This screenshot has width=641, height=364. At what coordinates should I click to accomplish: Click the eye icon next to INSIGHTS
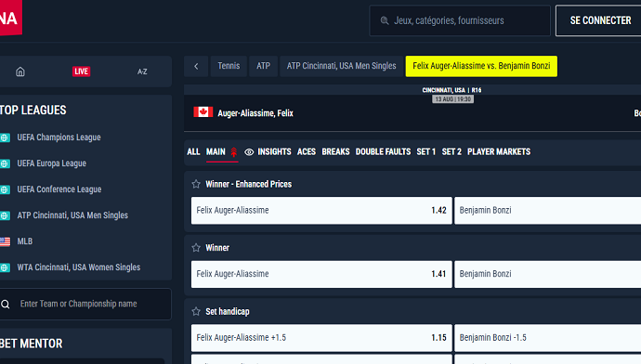pos(249,152)
